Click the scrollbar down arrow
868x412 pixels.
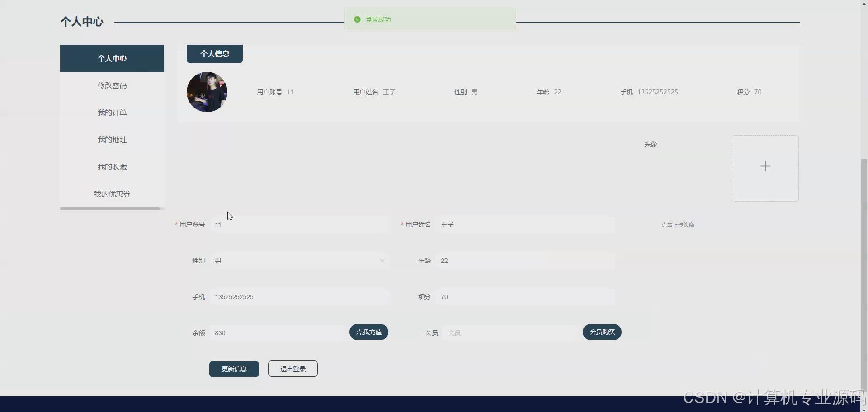pyautogui.click(x=864, y=409)
